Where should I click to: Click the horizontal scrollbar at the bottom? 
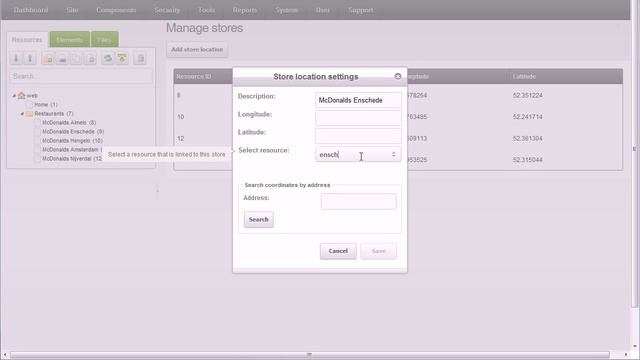point(309,354)
